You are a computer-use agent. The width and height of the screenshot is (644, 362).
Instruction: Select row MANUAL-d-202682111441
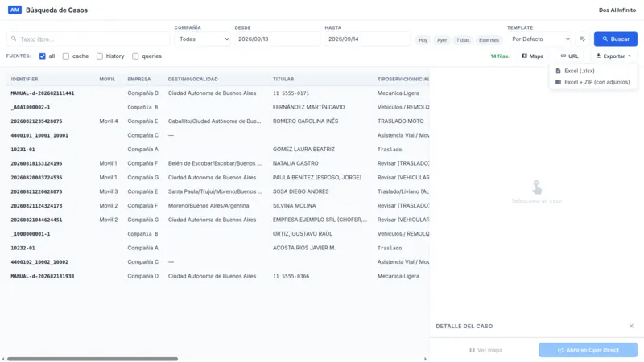[x=217, y=93]
